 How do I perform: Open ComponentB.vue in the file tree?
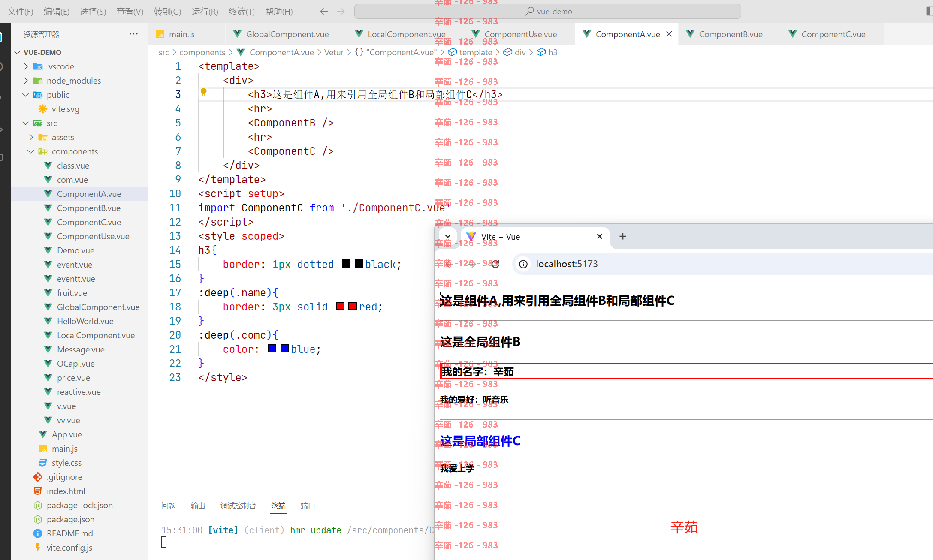[88, 208]
